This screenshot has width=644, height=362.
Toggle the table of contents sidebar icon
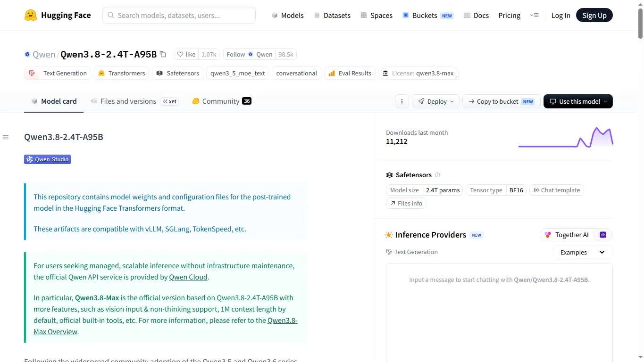click(6, 137)
